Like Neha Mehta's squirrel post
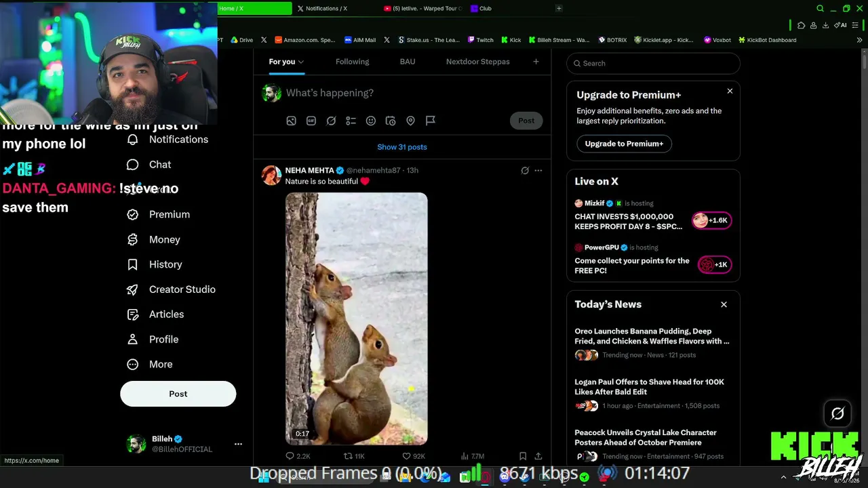 point(414,456)
